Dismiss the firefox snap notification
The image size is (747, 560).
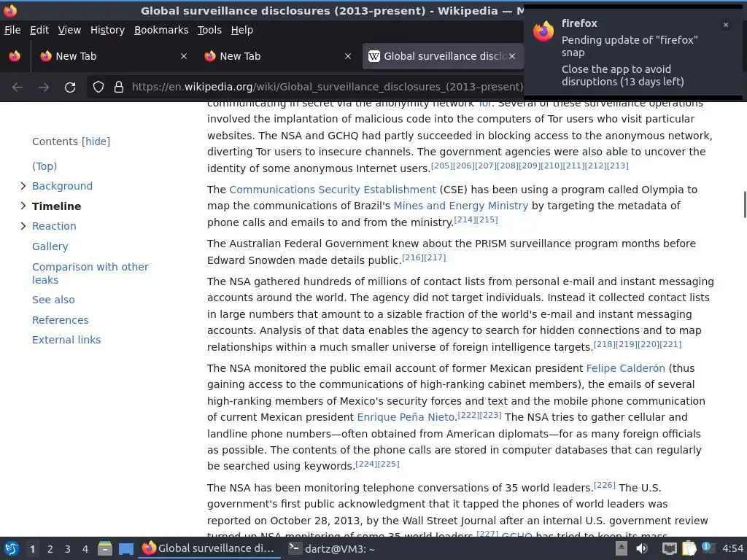tap(726, 25)
